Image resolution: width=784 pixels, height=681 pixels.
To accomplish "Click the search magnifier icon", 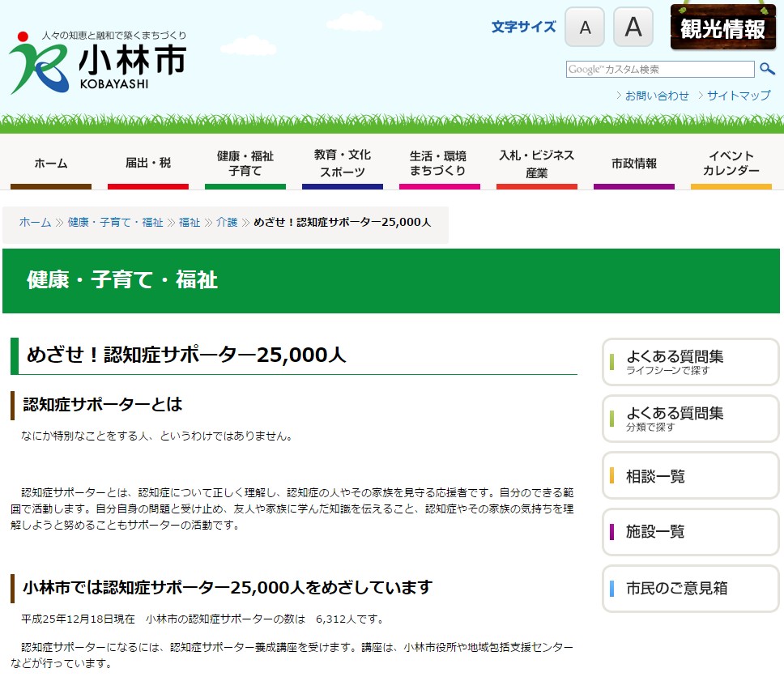I will pyautogui.click(x=766, y=70).
